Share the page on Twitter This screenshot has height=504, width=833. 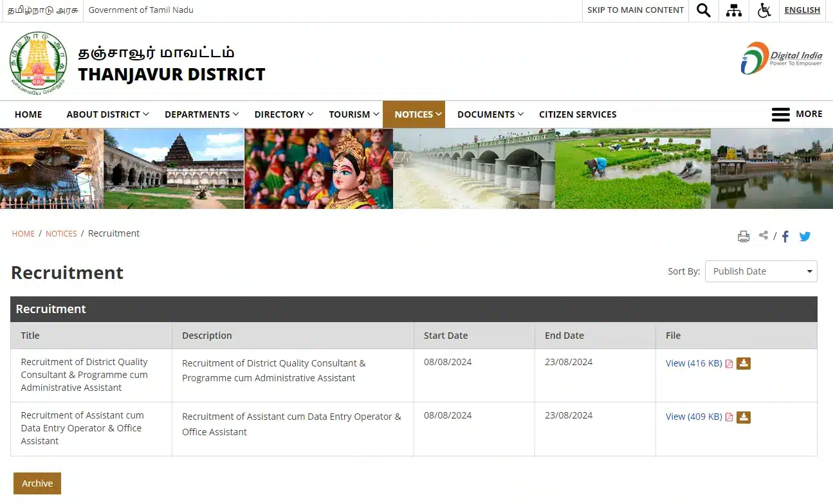click(x=805, y=237)
